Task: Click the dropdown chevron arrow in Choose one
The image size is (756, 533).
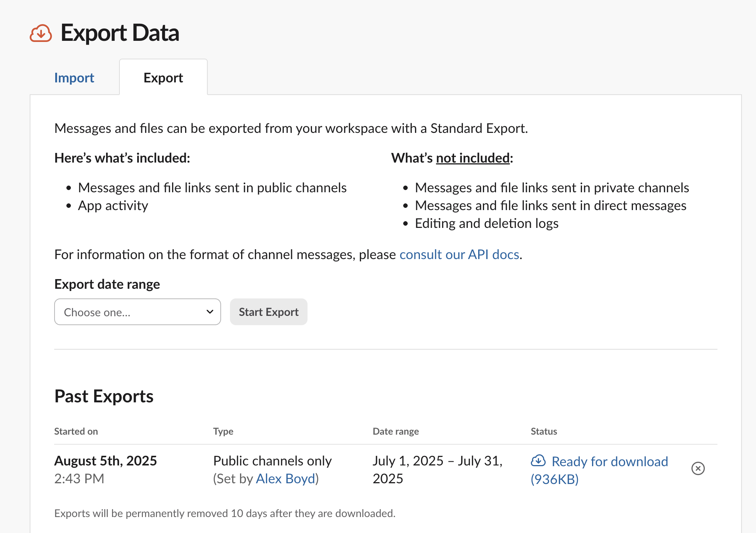Action: [210, 312]
